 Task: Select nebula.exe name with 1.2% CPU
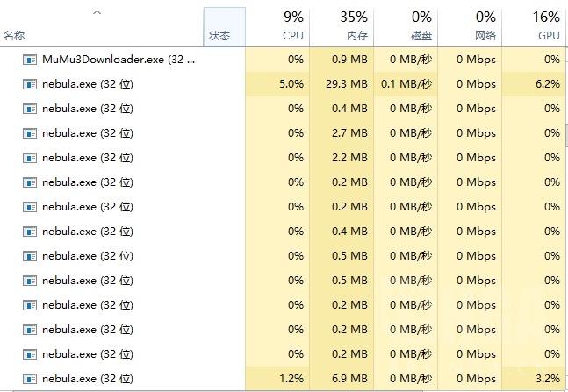(87, 379)
